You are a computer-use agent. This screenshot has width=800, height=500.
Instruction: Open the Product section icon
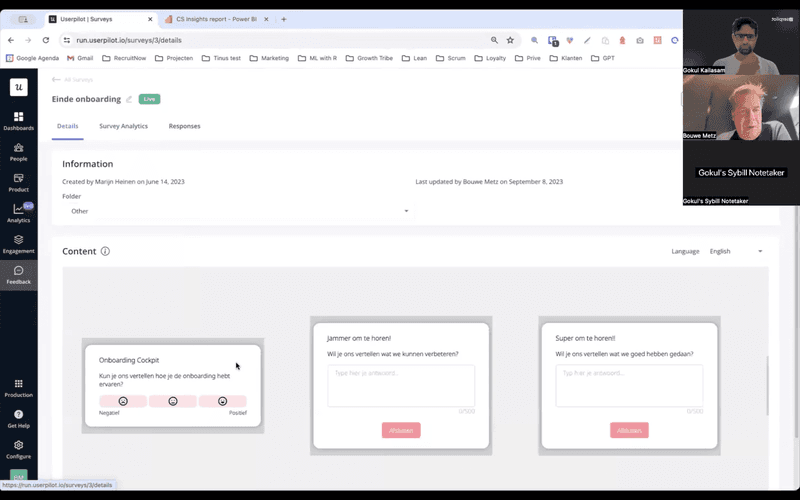click(x=18, y=179)
